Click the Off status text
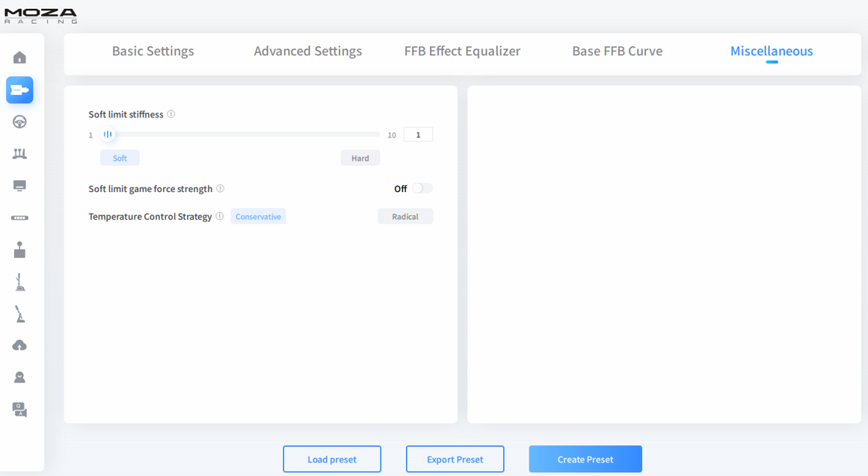 (x=400, y=189)
